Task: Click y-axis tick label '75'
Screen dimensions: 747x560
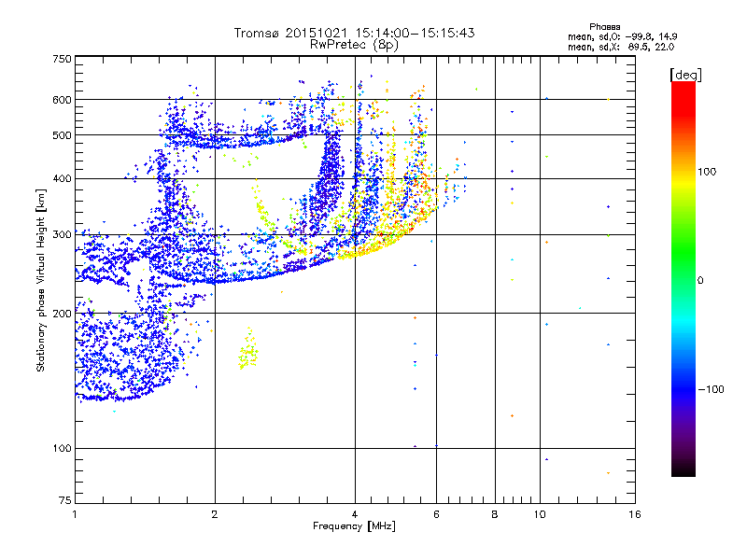Action: click(x=65, y=500)
